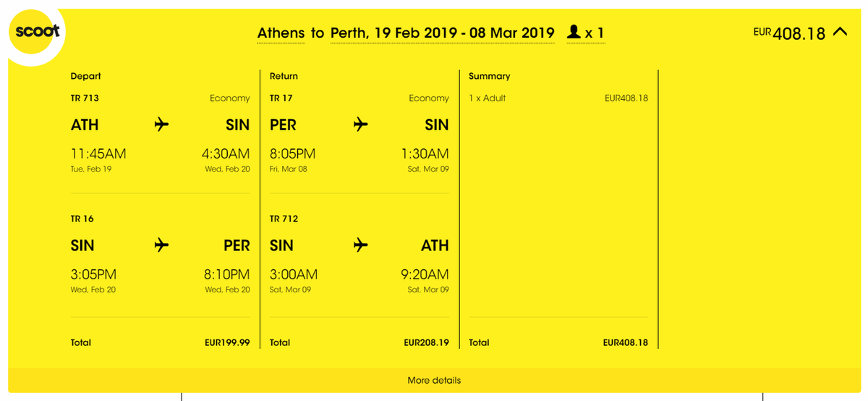Click the EUR 408.18 header price
The height and width of the screenshot is (401, 868).
[x=790, y=33]
